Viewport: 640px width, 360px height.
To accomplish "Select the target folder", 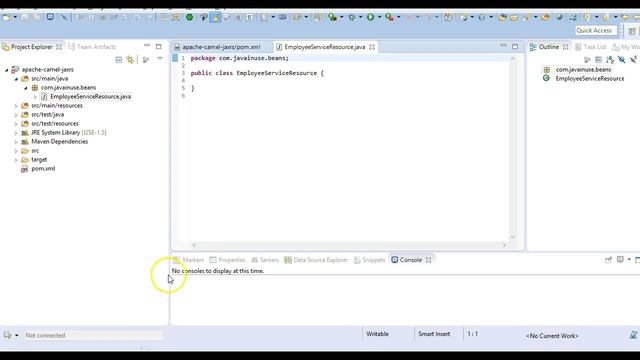I will [x=39, y=160].
